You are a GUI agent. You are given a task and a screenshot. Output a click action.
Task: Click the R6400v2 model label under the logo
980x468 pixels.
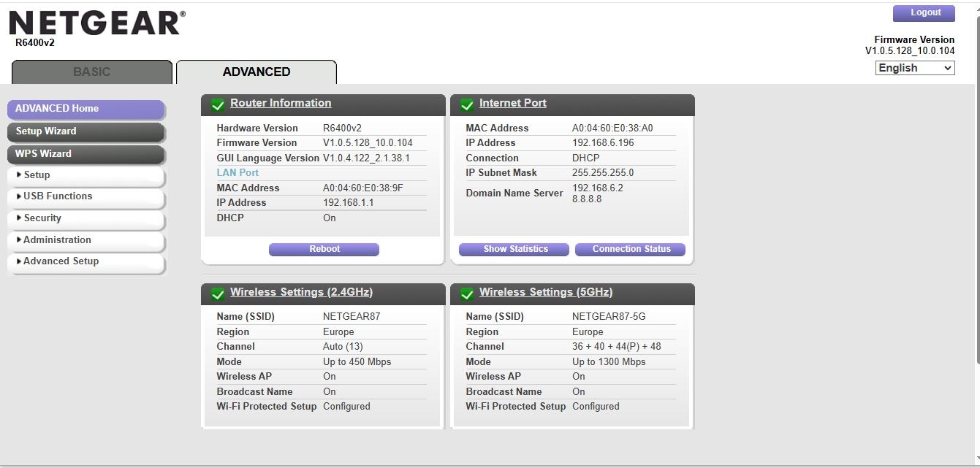pos(35,43)
